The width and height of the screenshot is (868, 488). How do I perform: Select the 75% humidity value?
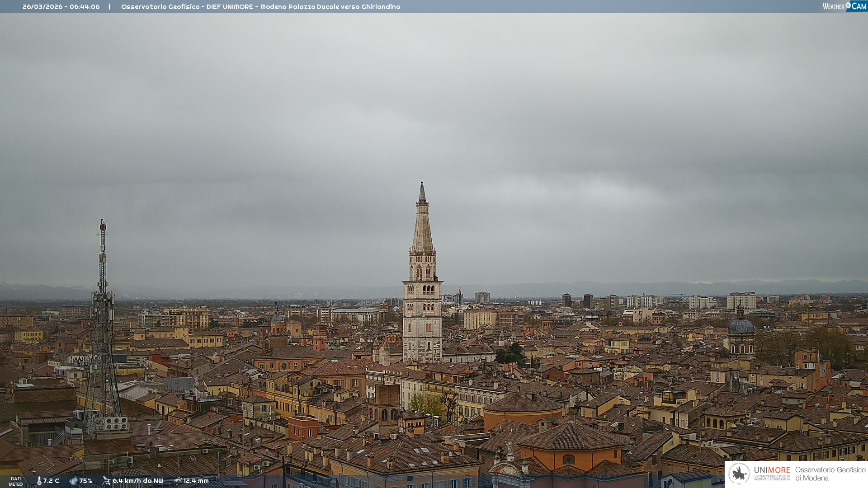[x=86, y=481]
